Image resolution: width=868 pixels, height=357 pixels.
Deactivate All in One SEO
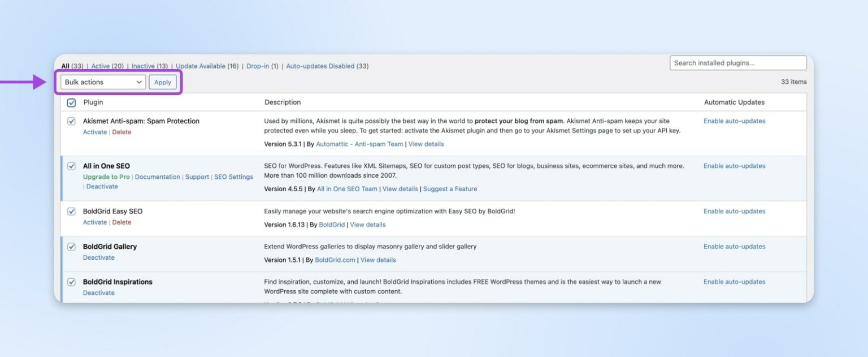[102, 186]
